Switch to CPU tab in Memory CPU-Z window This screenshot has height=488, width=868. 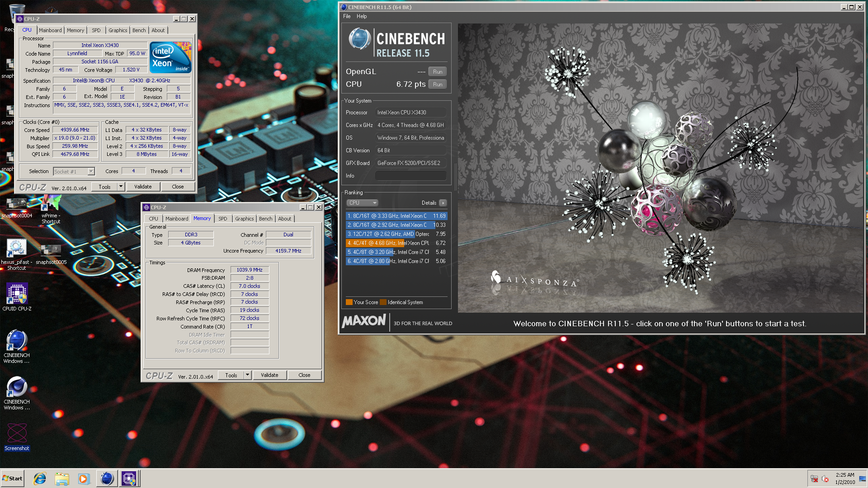pyautogui.click(x=154, y=219)
